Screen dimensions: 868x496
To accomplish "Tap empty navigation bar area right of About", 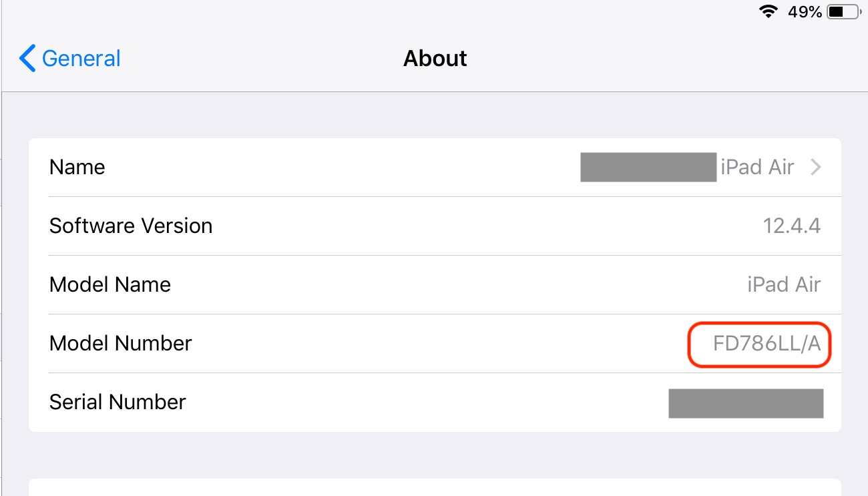I will pos(634,59).
